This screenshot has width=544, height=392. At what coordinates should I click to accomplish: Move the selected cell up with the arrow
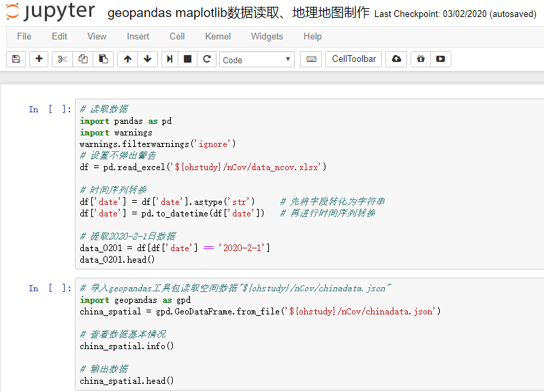pyautogui.click(x=128, y=59)
